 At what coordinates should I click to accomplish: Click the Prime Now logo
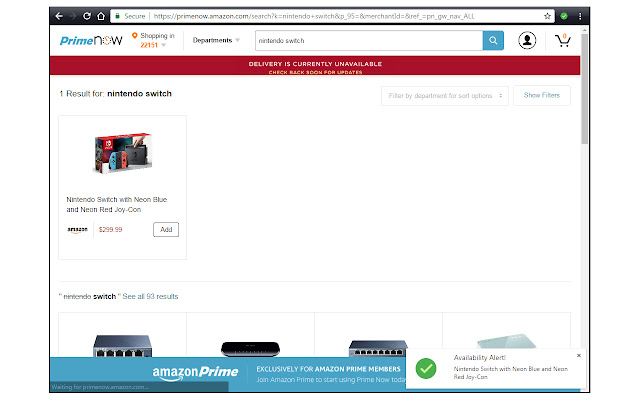click(x=91, y=40)
